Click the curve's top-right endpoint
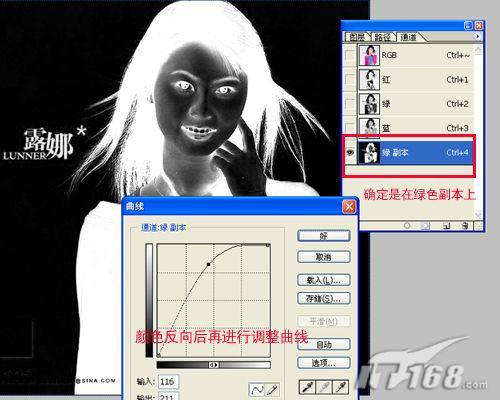 (x=268, y=246)
